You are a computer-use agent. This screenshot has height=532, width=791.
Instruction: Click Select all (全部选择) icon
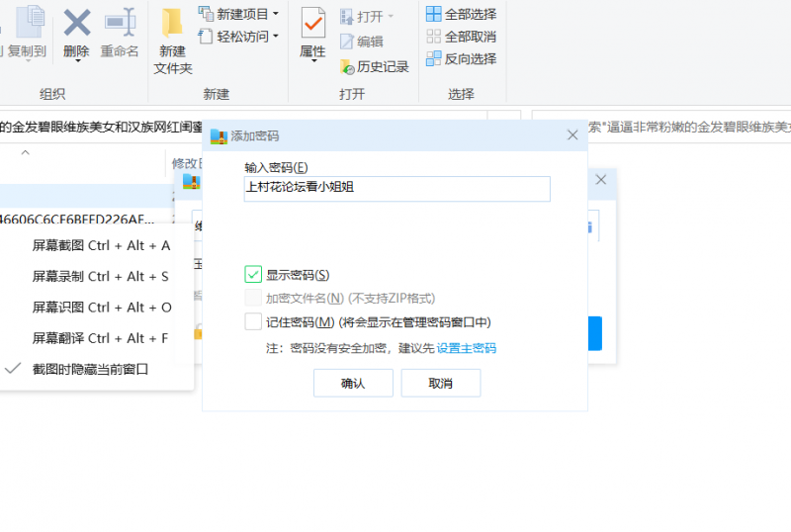[x=433, y=14]
